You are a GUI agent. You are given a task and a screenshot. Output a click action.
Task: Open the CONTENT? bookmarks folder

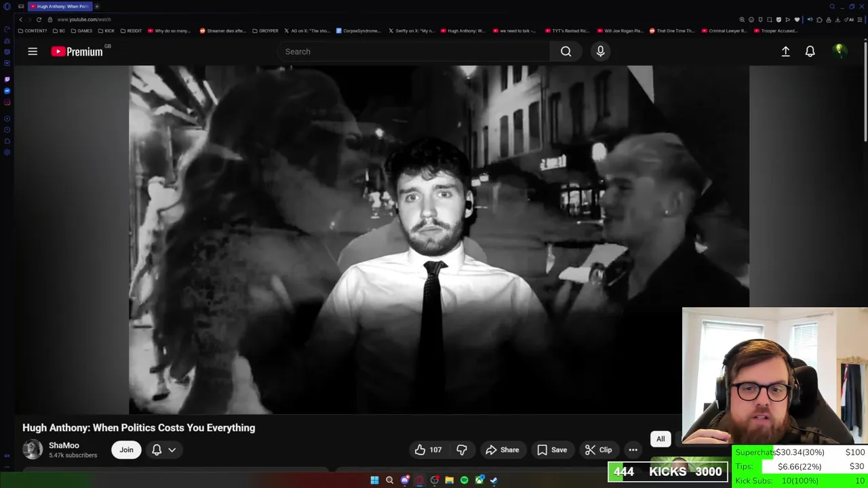[33, 30]
